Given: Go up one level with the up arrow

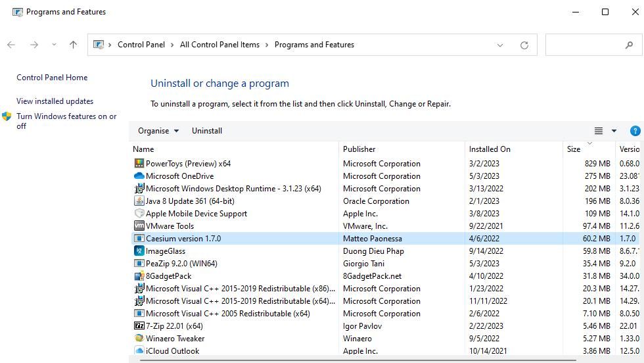Looking at the screenshot, I should [73, 45].
